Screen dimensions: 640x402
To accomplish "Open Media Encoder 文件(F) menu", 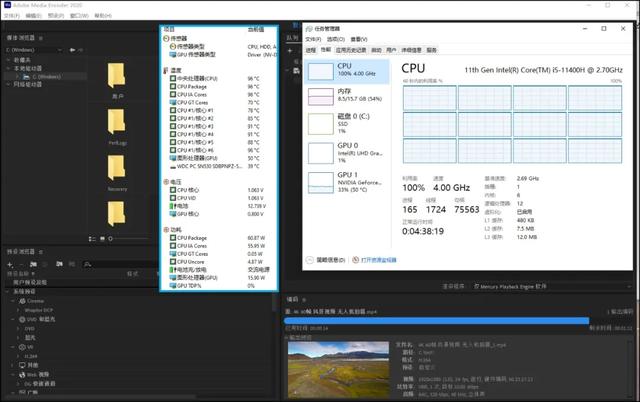I will (12, 16).
